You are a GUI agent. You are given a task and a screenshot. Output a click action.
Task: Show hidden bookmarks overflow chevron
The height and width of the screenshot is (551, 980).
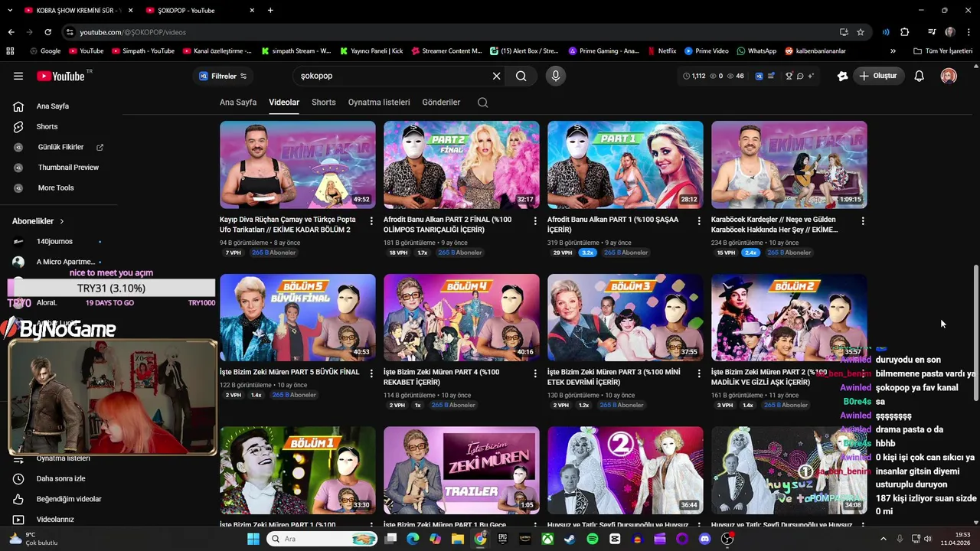coord(893,51)
